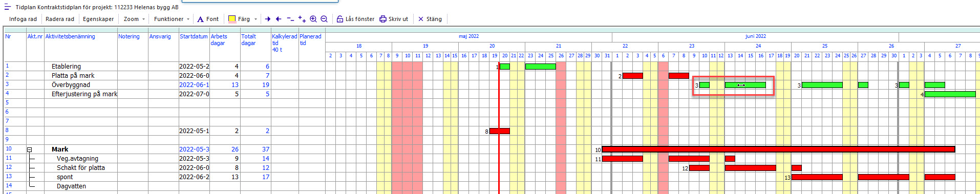Click the long red Mark summary bar
980x194 pixels.
778,149
